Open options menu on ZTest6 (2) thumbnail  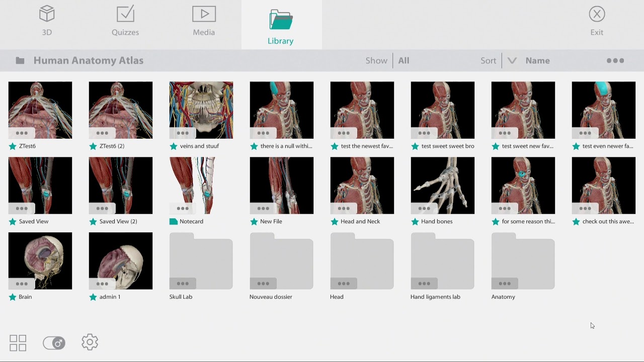click(102, 133)
